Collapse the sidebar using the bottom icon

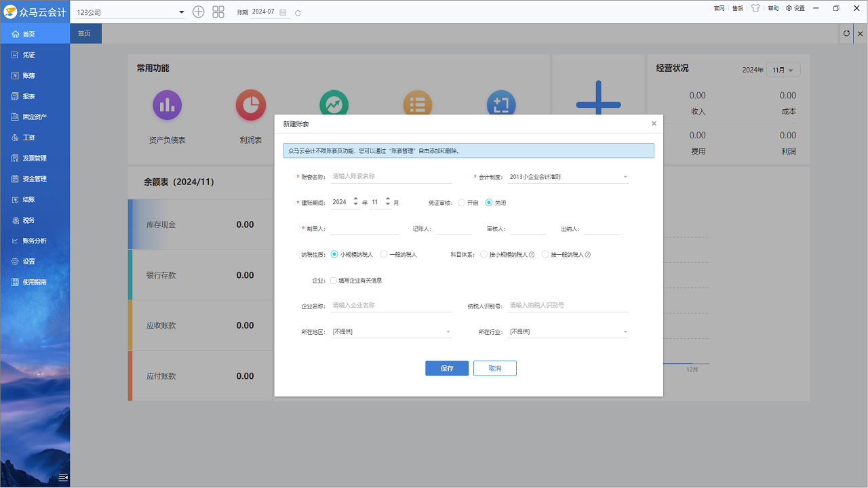click(x=63, y=477)
